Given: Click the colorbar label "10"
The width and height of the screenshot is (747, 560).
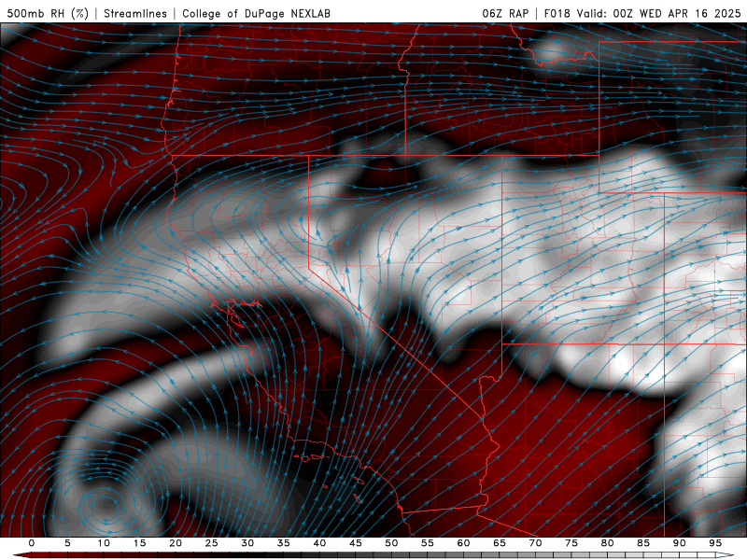Looking at the screenshot, I should pyautogui.click(x=104, y=543).
